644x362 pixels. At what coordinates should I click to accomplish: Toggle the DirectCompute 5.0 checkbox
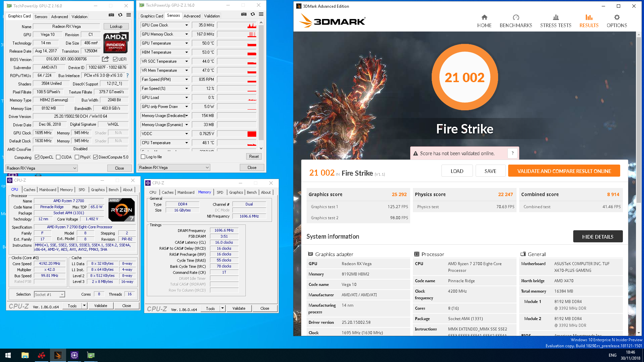[x=96, y=157]
